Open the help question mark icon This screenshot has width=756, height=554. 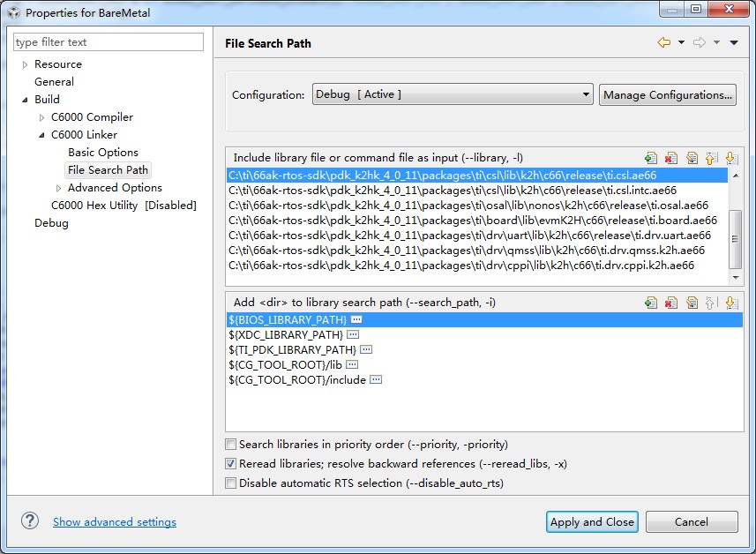tap(31, 521)
